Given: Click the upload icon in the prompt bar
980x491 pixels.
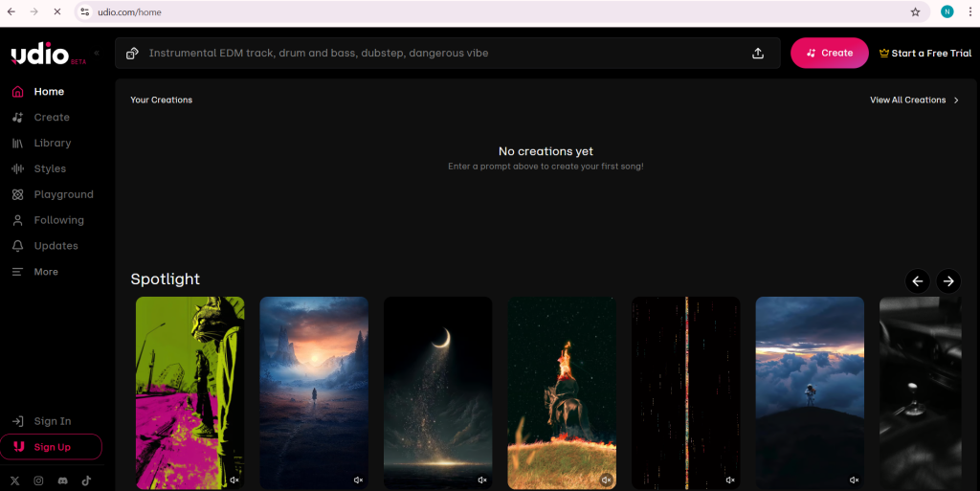Looking at the screenshot, I should [x=758, y=54].
